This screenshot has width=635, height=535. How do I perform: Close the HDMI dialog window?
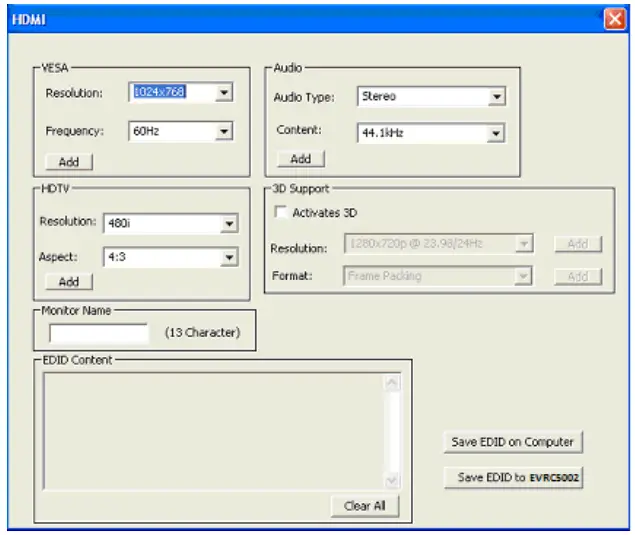pos(615,19)
